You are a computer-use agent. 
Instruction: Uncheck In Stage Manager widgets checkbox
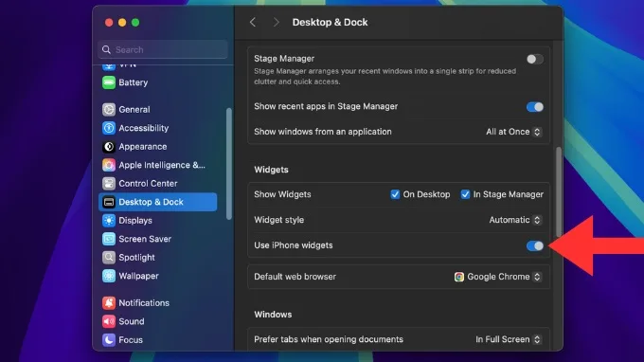(x=465, y=194)
